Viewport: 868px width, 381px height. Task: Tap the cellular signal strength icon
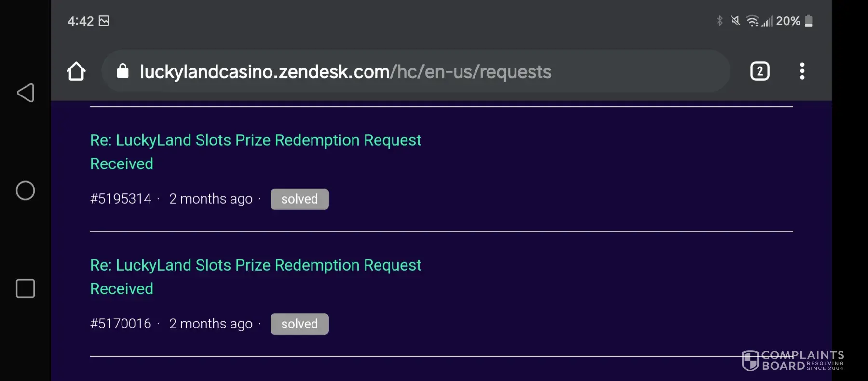point(767,21)
